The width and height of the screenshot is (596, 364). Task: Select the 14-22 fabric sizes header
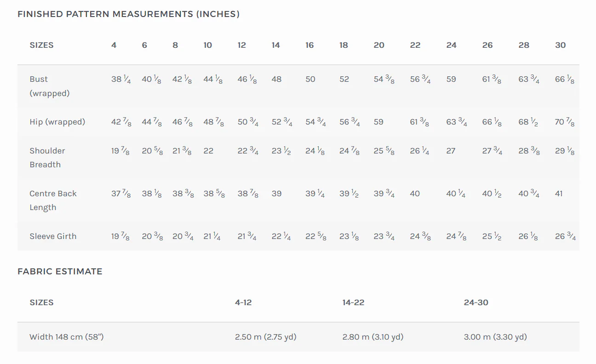tap(353, 302)
